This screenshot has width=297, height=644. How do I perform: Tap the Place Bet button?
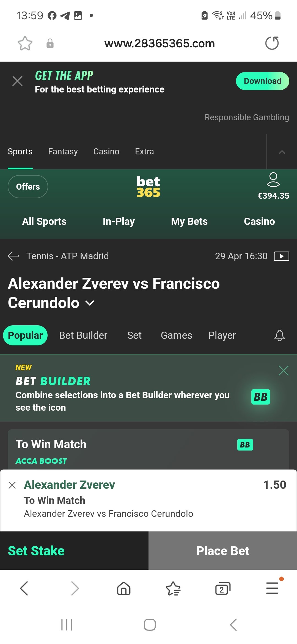pyautogui.click(x=223, y=551)
